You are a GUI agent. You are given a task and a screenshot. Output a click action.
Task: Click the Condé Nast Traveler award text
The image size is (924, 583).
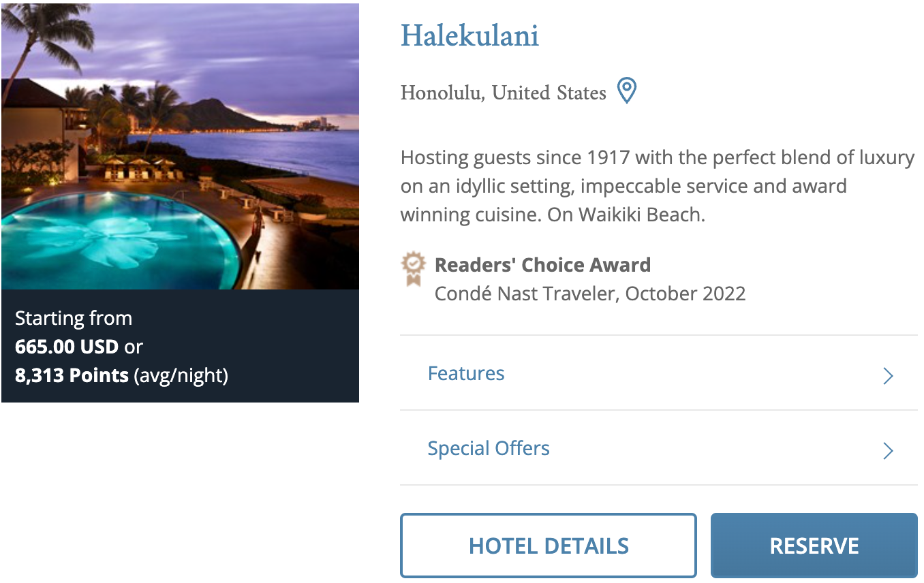pos(590,294)
